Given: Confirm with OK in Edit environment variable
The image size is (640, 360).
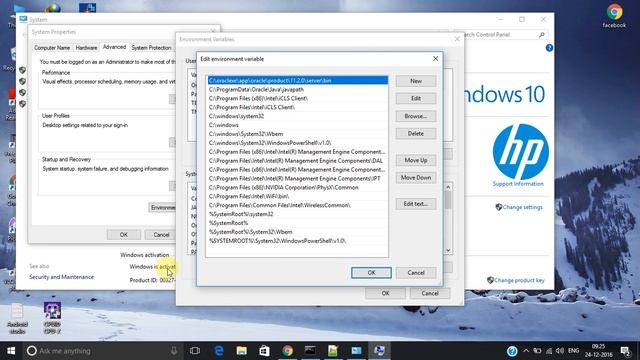Looking at the screenshot, I should (x=371, y=273).
